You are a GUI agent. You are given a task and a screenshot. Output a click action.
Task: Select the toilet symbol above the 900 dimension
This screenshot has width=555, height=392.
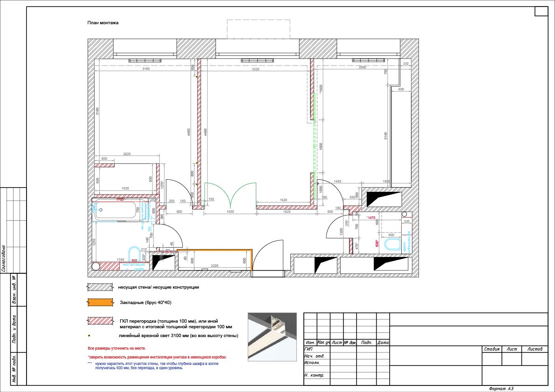pyautogui.click(x=134, y=253)
